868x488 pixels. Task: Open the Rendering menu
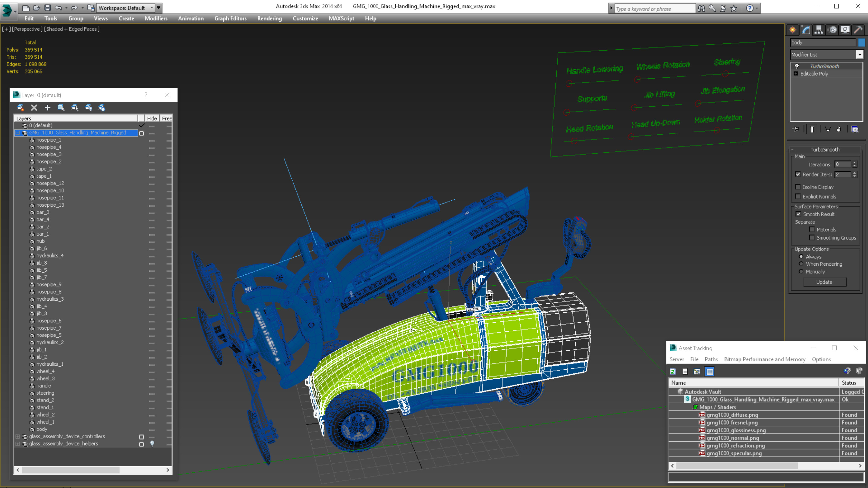tap(269, 18)
